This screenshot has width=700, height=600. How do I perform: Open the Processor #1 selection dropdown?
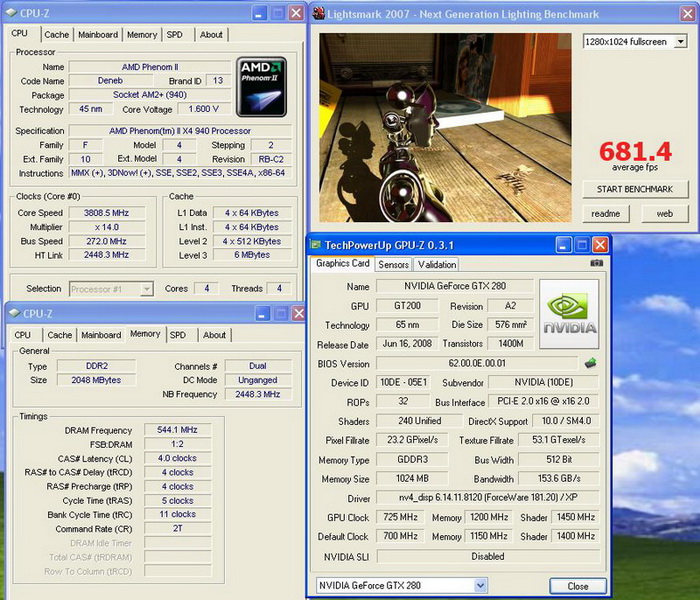146,289
